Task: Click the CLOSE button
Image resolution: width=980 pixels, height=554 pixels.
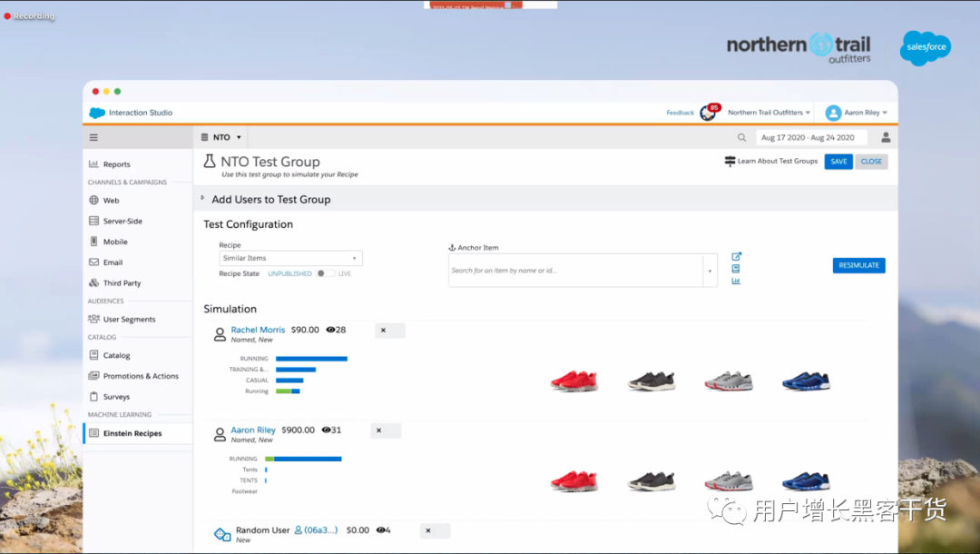Action: 871,162
